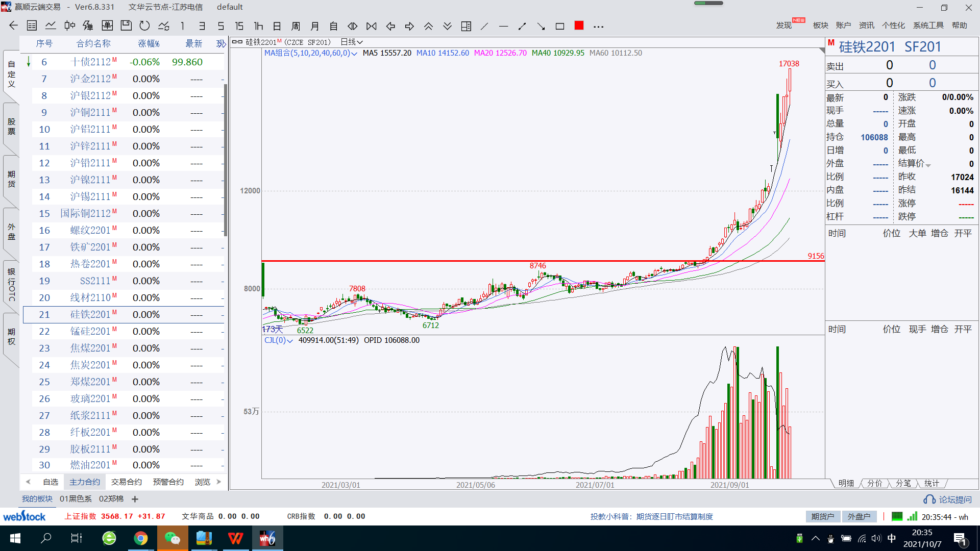Select the 1-hour period button
The image size is (980, 551).
[258, 26]
